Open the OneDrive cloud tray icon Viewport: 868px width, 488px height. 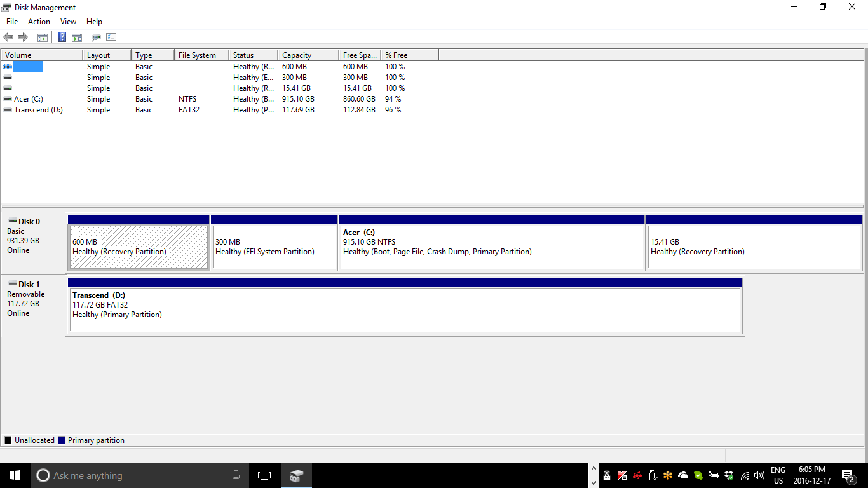(683, 475)
